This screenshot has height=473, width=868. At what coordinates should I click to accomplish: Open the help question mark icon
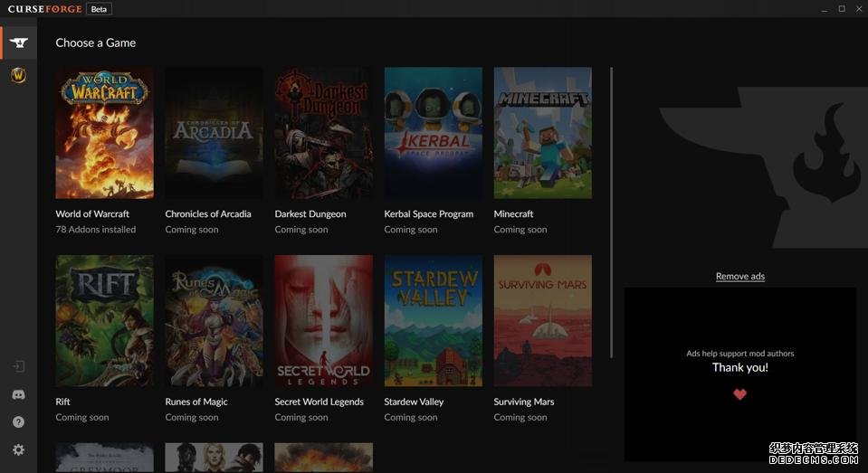[x=18, y=422]
